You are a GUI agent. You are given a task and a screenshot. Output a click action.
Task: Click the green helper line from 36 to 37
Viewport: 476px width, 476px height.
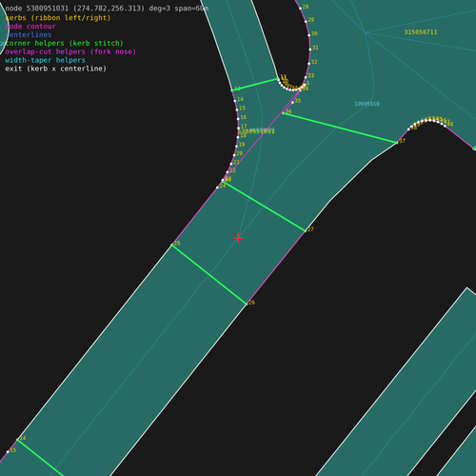point(340,128)
